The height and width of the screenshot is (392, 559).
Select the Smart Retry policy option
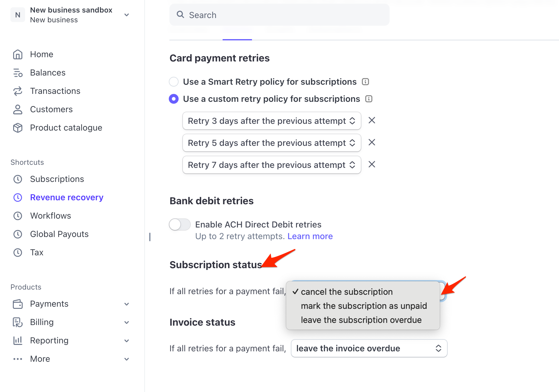coord(174,82)
